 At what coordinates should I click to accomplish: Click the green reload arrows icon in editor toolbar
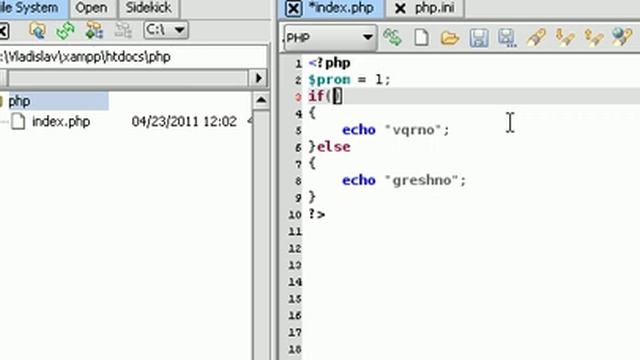392,38
